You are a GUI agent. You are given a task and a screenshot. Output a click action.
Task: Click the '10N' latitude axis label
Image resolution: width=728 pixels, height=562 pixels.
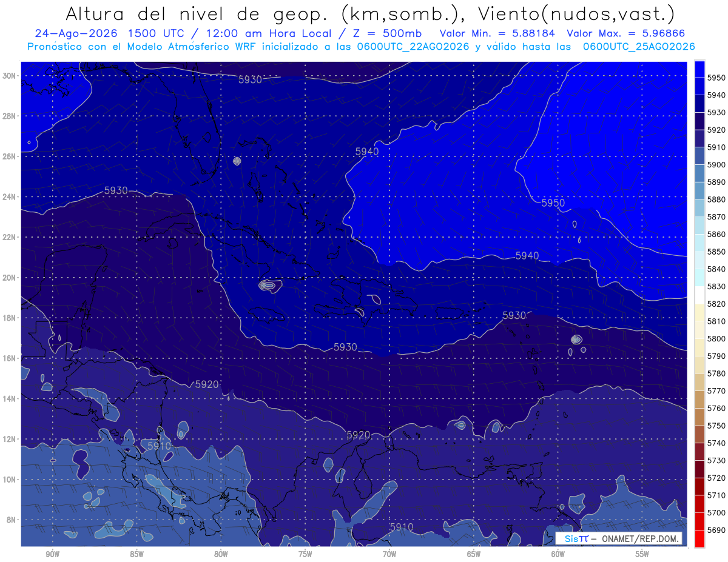tap(9, 479)
